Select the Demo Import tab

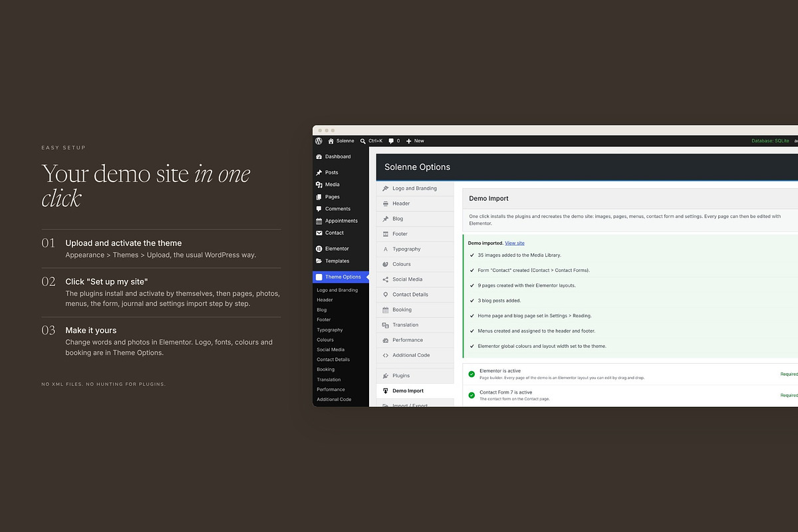click(x=415, y=391)
